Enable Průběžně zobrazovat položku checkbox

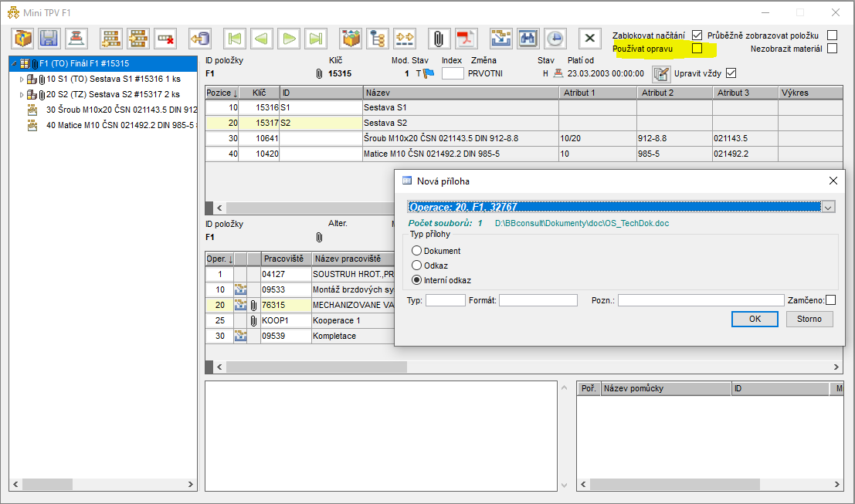(x=832, y=35)
